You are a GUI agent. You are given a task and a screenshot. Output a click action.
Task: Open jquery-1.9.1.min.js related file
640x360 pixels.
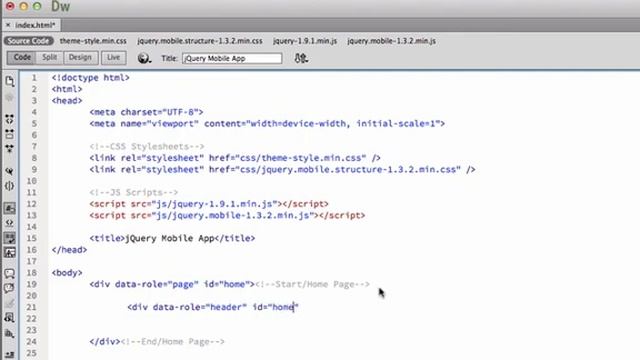305,41
